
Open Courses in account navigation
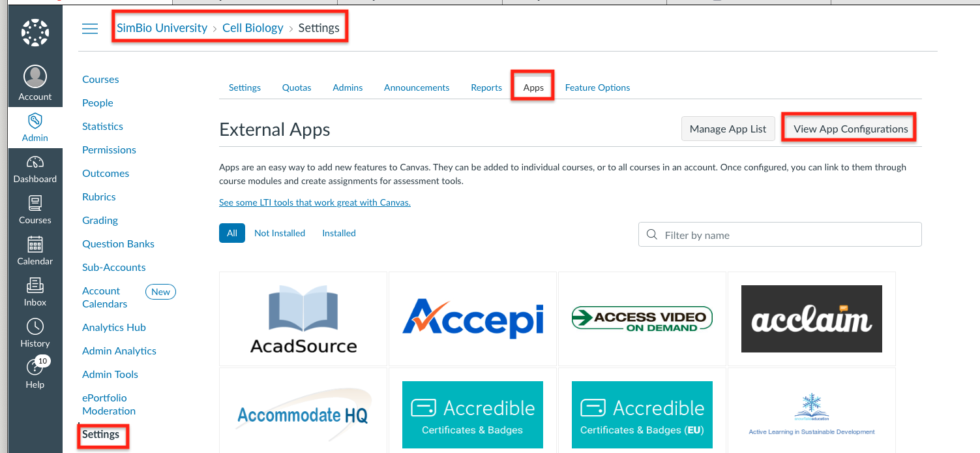click(100, 80)
